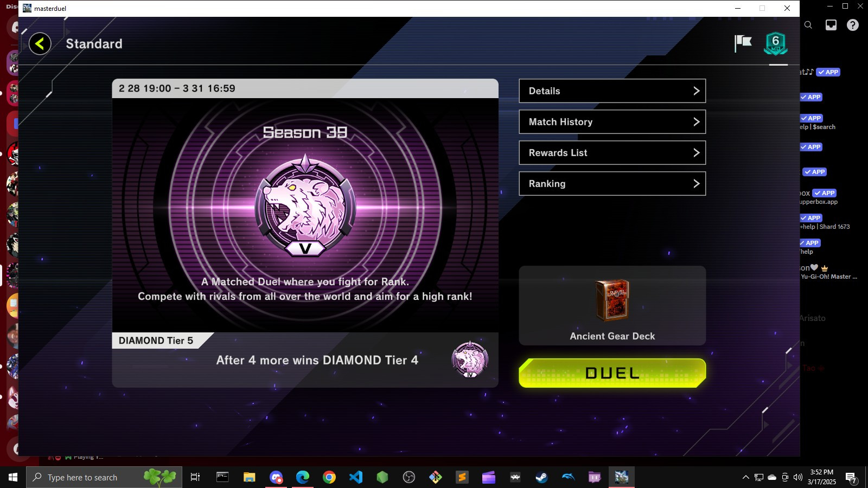Click the Diamond Tier 4 emblem icon
Image resolution: width=868 pixels, height=488 pixels.
(470, 359)
